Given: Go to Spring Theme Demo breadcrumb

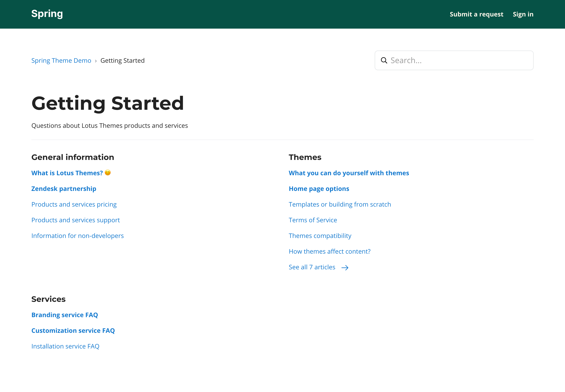Looking at the screenshot, I should pyautogui.click(x=61, y=60).
